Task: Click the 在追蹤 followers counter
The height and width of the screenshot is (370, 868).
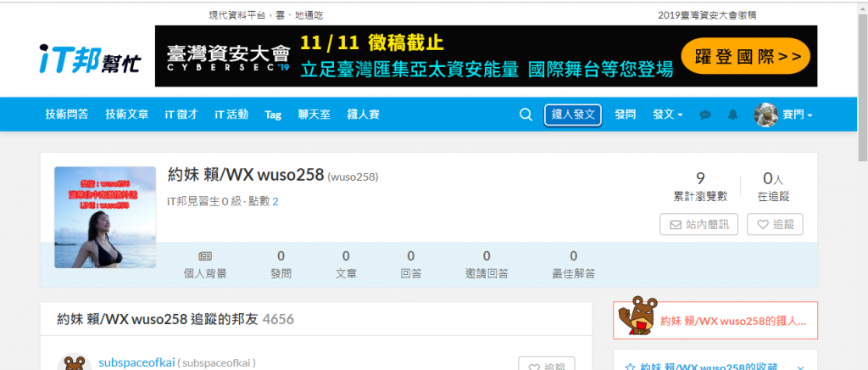Action: tap(773, 187)
